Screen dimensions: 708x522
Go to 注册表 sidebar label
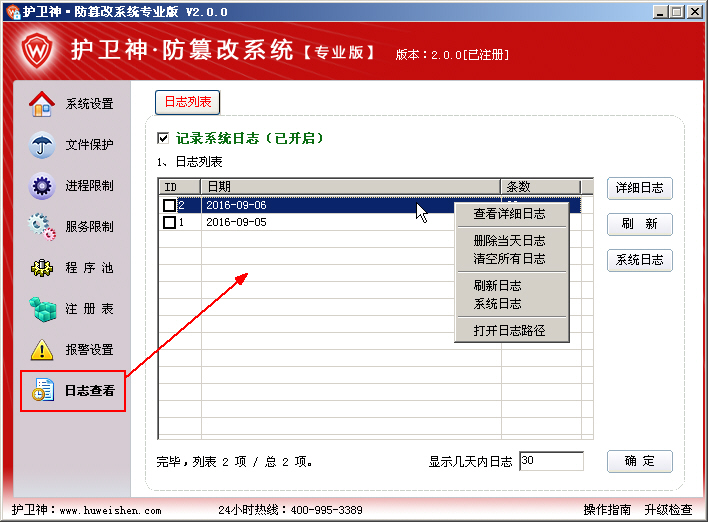(x=89, y=309)
